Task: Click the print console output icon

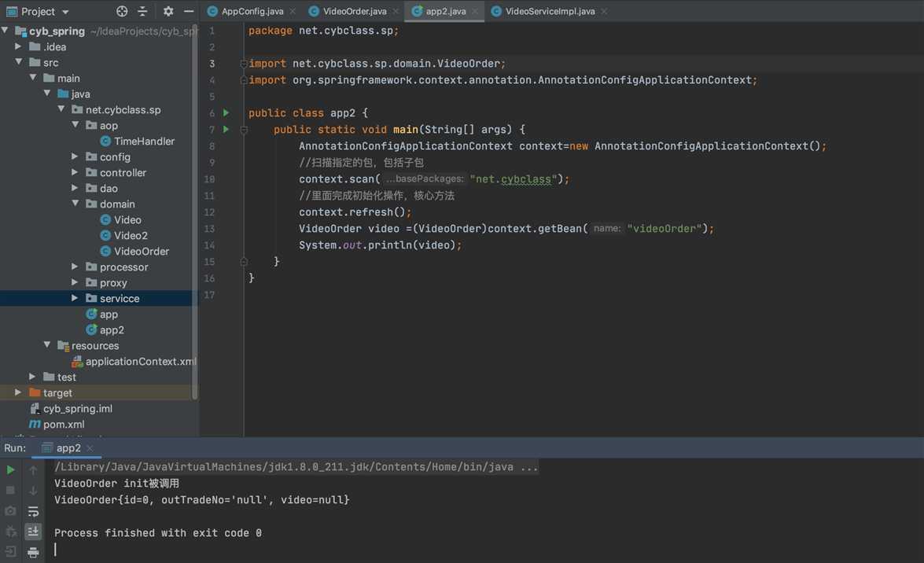Action: click(x=33, y=552)
